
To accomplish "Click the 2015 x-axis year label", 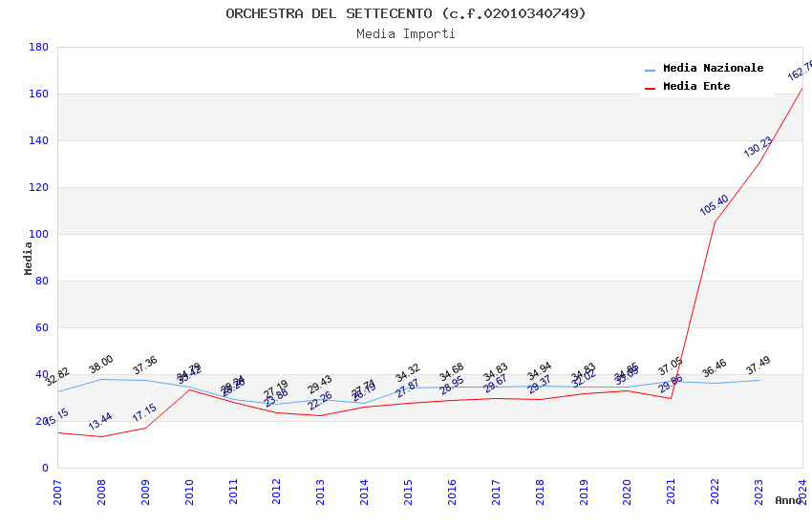I will (x=408, y=492).
